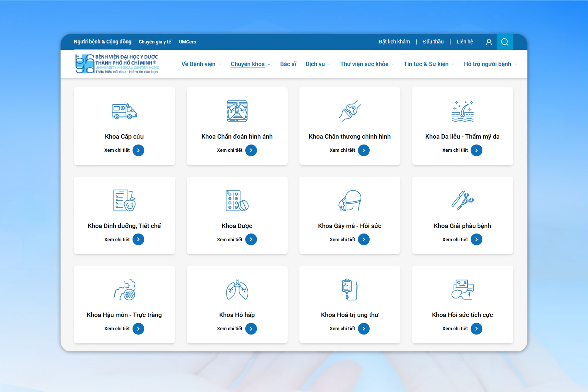Click the pill blister icon for Khoa Dược
Viewport: 588px width, 392px height.
(237, 201)
